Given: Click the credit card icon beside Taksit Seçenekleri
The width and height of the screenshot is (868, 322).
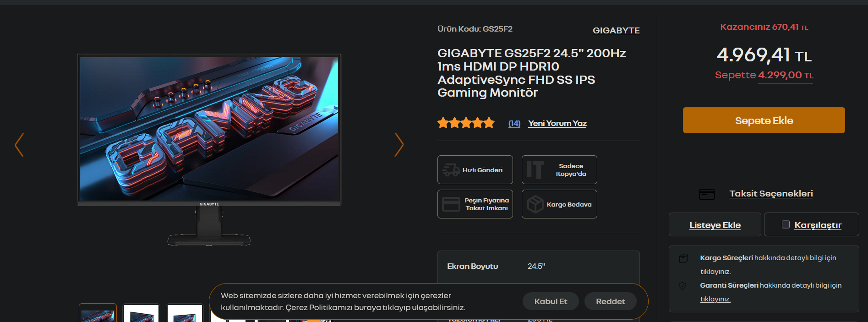Looking at the screenshot, I should [707, 194].
